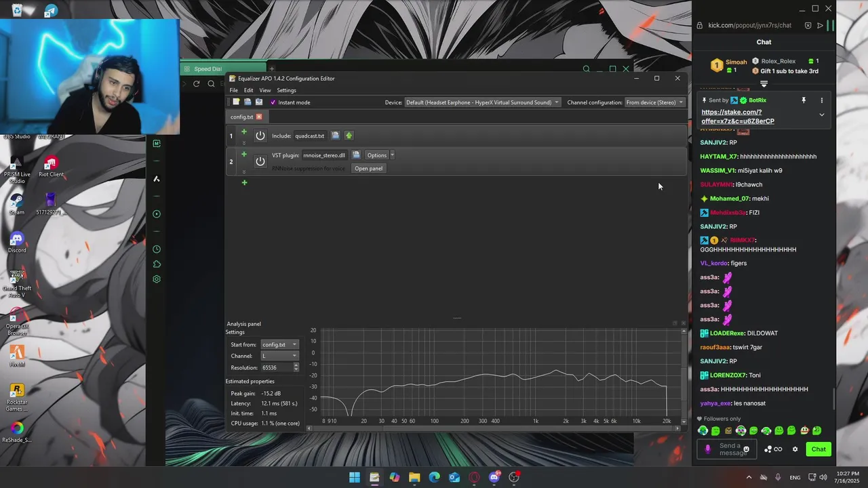Add a filter with the bottom green plus
This screenshot has width=868, height=488.
click(x=244, y=182)
